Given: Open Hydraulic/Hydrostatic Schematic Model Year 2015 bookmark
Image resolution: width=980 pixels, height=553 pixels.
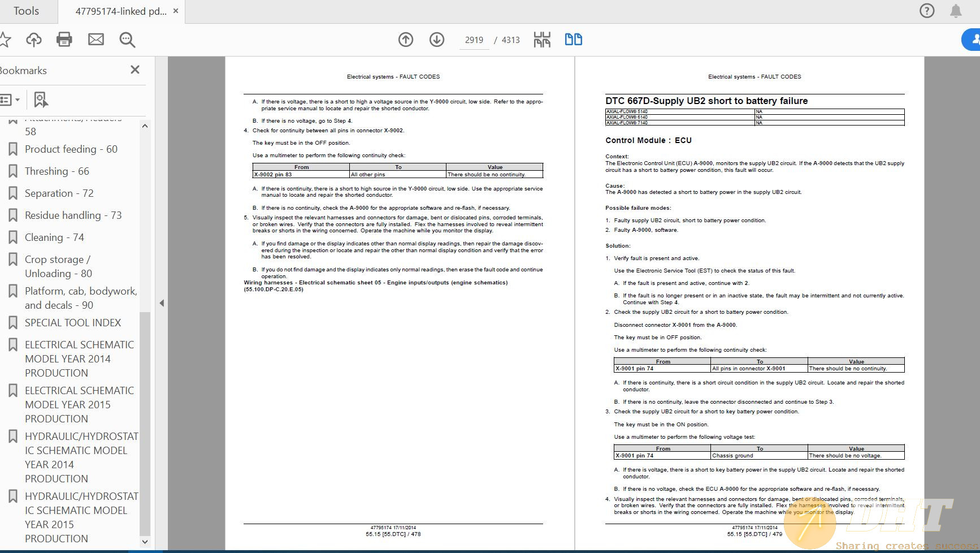Looking at the screenshot, I should (x=81, y=517).
